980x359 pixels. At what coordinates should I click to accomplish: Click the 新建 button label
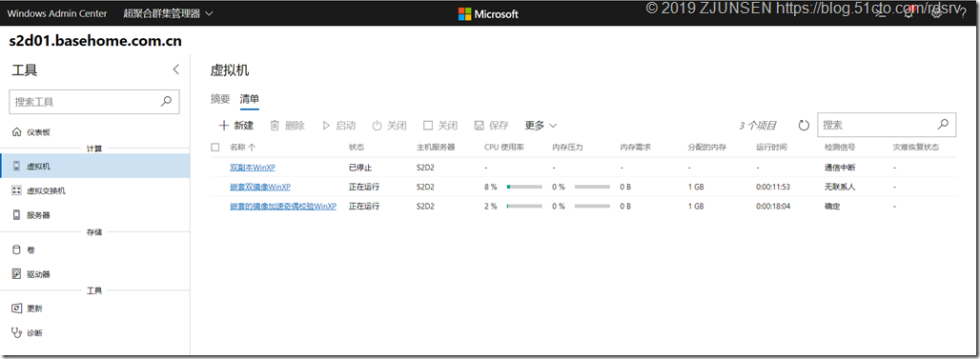click(x=244, y=126)
